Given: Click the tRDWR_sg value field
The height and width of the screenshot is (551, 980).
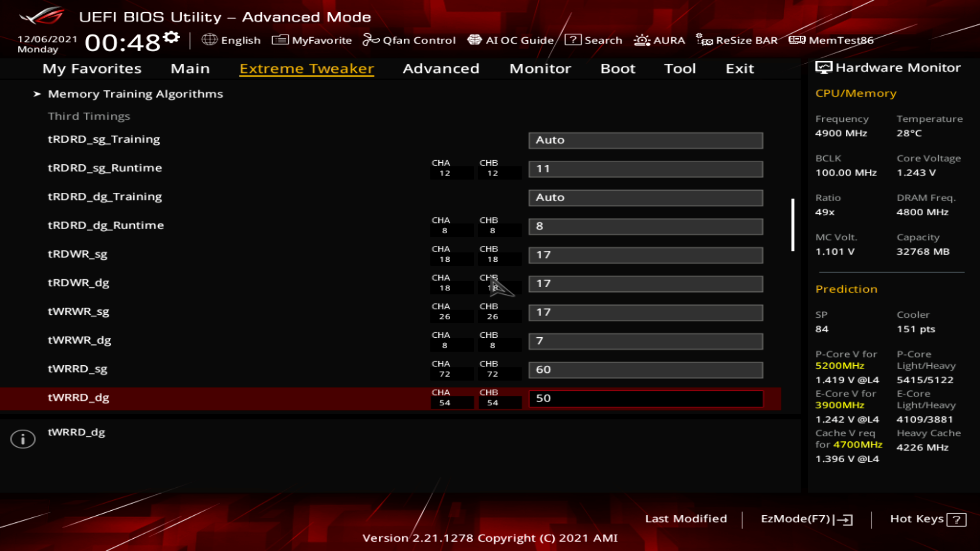Looking at the screenshot, I should click(x=645, y=255).
